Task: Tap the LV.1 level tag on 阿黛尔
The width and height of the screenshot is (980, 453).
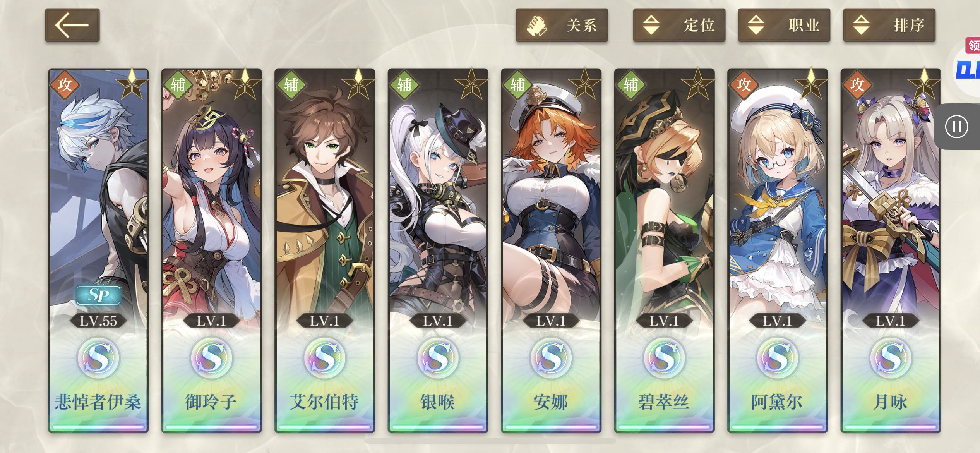Action: (777, 321)
